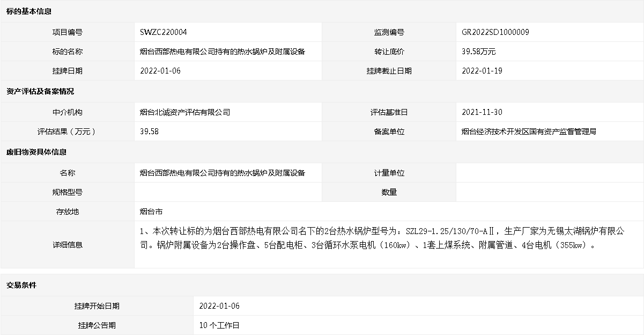Click the 名称 value in the 废旧物资具体信息 section
This screenshot has width=644, height=335.
[223, 173]
